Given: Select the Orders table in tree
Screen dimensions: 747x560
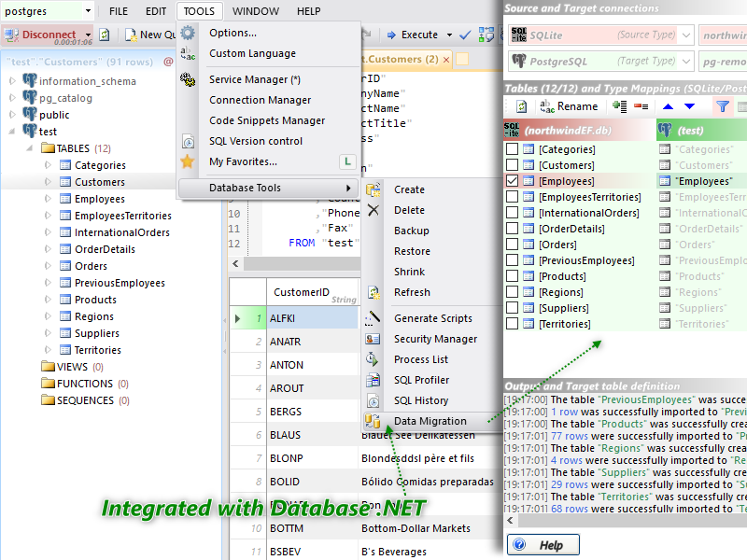Looking at the screenshot, I should (91, 266).
